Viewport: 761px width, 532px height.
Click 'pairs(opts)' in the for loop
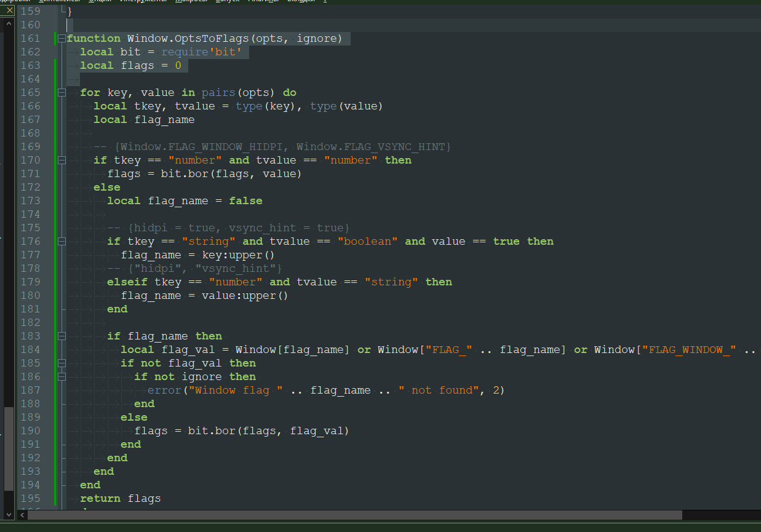pyautogui.click(x=239, y=92)
